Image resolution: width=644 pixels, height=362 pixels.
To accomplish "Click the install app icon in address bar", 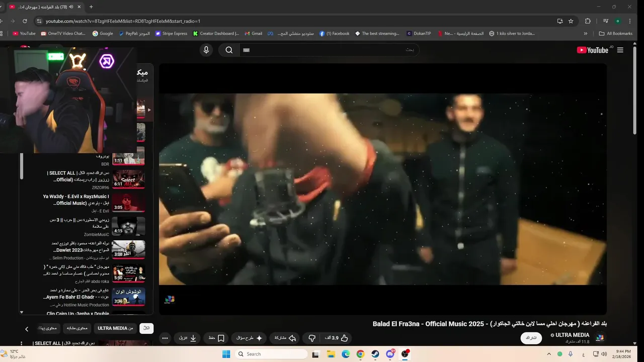I will pos(559,21).
